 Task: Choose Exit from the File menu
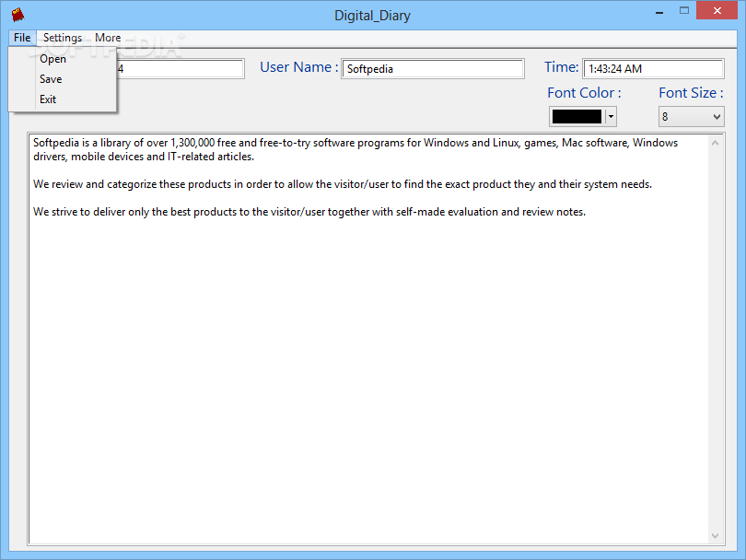point(63,99)
